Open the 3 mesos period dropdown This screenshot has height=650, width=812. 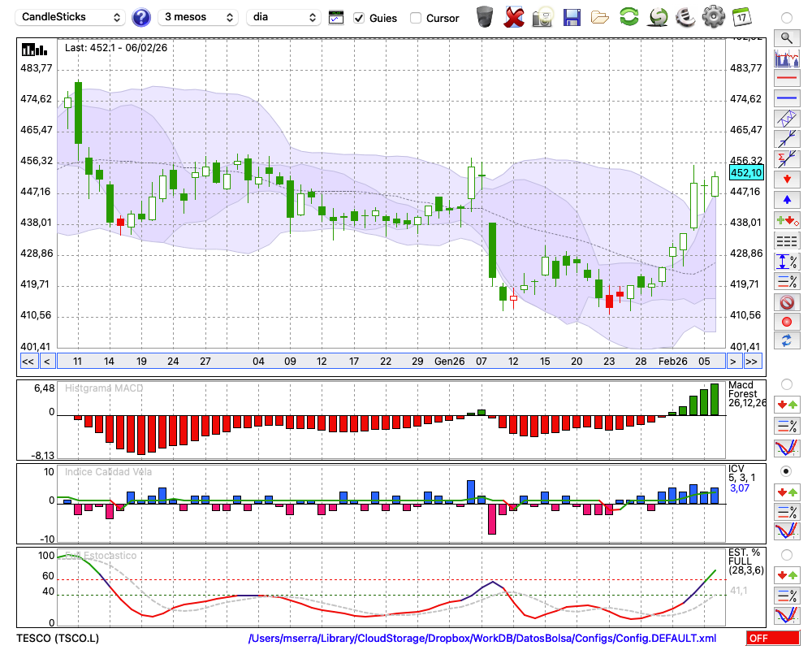(x=197, y=17)
